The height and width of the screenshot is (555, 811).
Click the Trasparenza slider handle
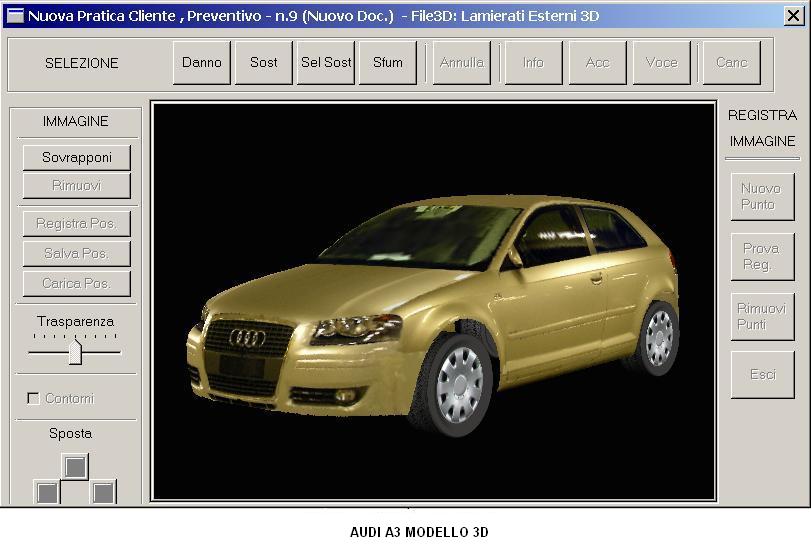[76, 352]
